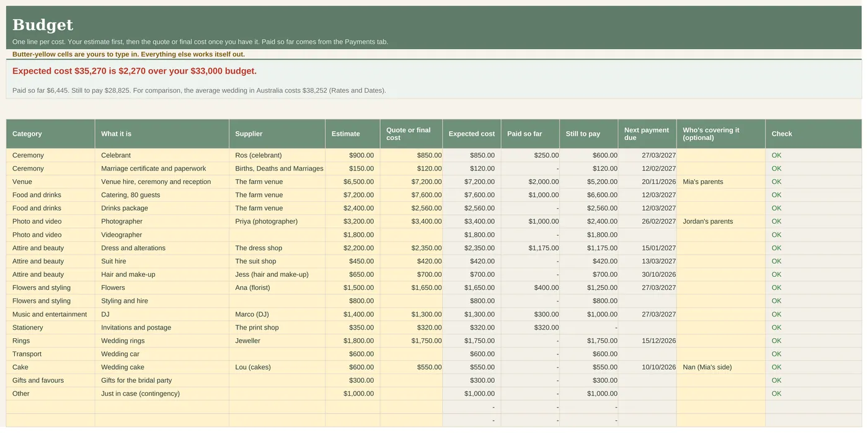Select Catering, 80 guests cell
Screen dimensions: 868x433
point(162,195)
